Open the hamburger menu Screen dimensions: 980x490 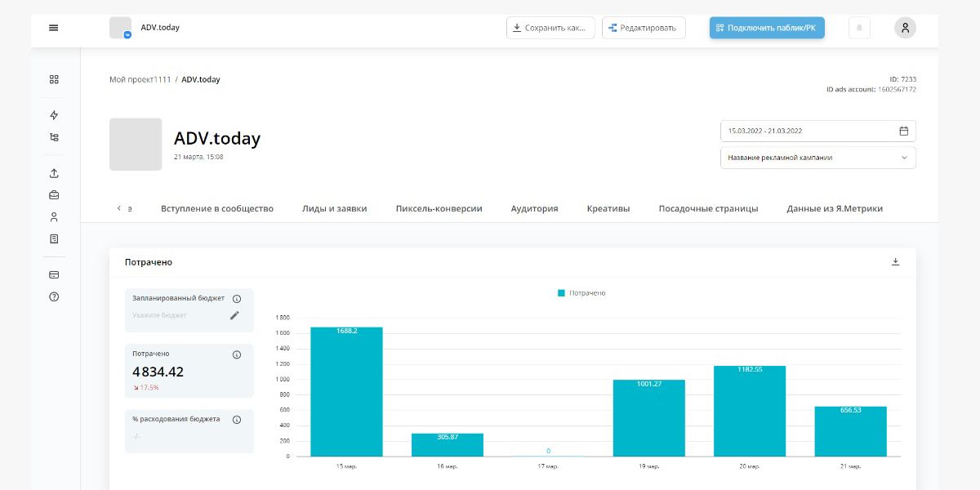pyautogui.click(x=54, y=28)
